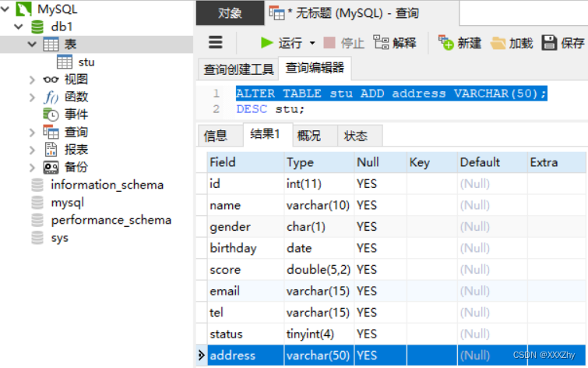The image size is (588, 368).
Task: Click the 加载 load folder icon
Action: pyautogui.click(x=498, y=43)
